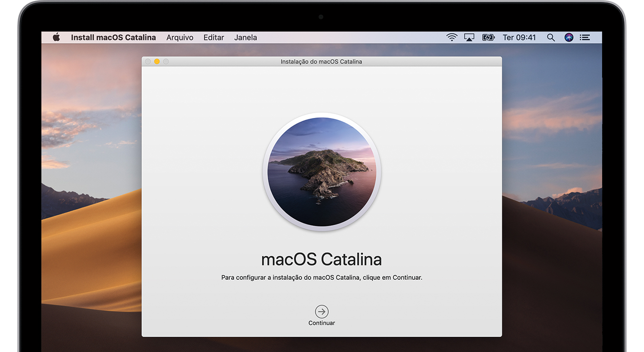Click the Instalação do macOS Catalina title bar
Image resolution: width=644 pixels, height=352 pixels.
[322, 62]
